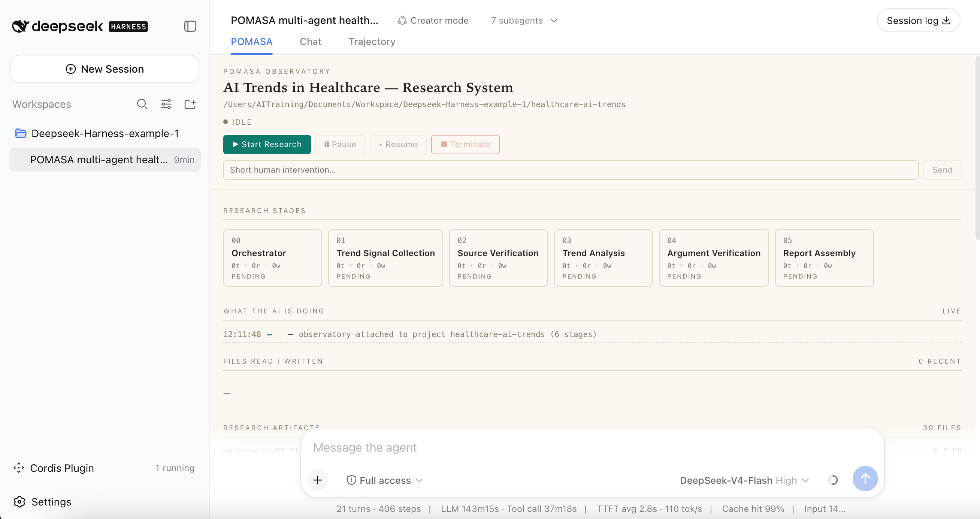980x519 pixels.
Task: Click the Cache hit 99% stat
Action: [x=753, y=509]
